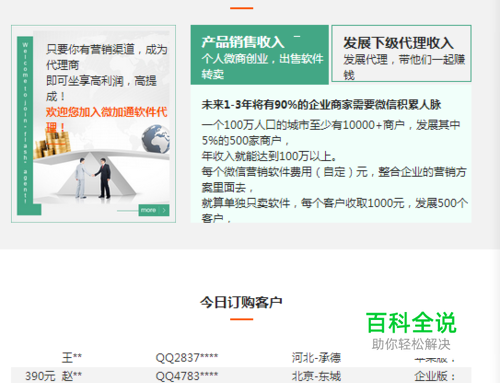Click the green more button

pyautogui.click(x=154, y=210)
